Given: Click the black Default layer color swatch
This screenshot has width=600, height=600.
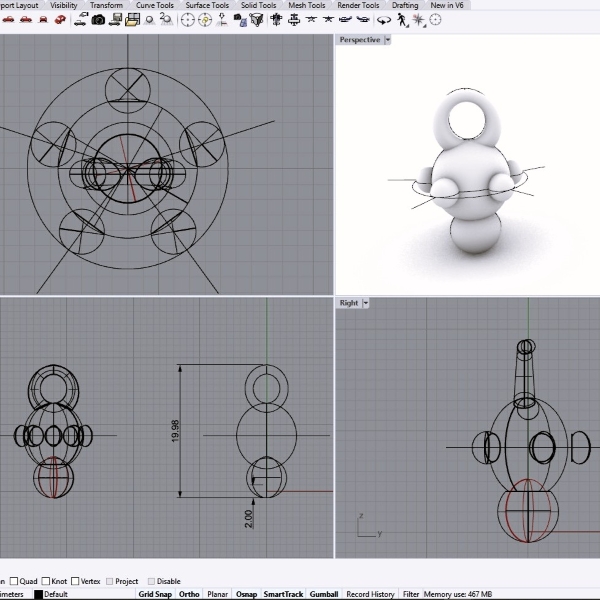Looking at the screenshot, I should tap(38, 594).
